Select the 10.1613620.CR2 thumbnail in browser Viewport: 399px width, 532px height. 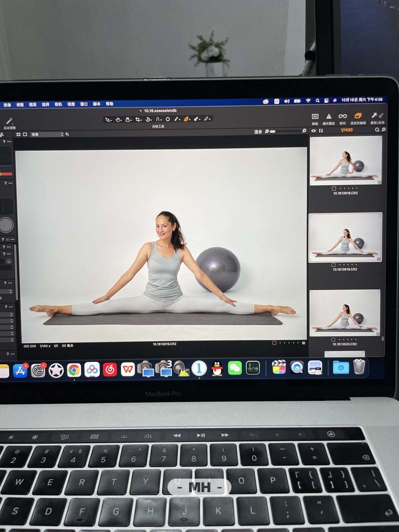(345, 312)
